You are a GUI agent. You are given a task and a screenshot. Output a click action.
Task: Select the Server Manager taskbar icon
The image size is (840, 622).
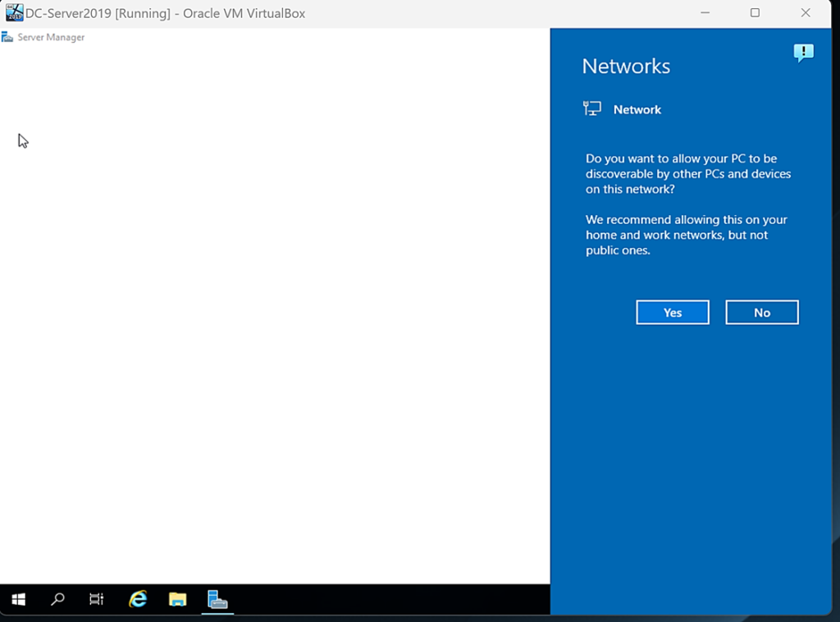[x=217, y=599]
